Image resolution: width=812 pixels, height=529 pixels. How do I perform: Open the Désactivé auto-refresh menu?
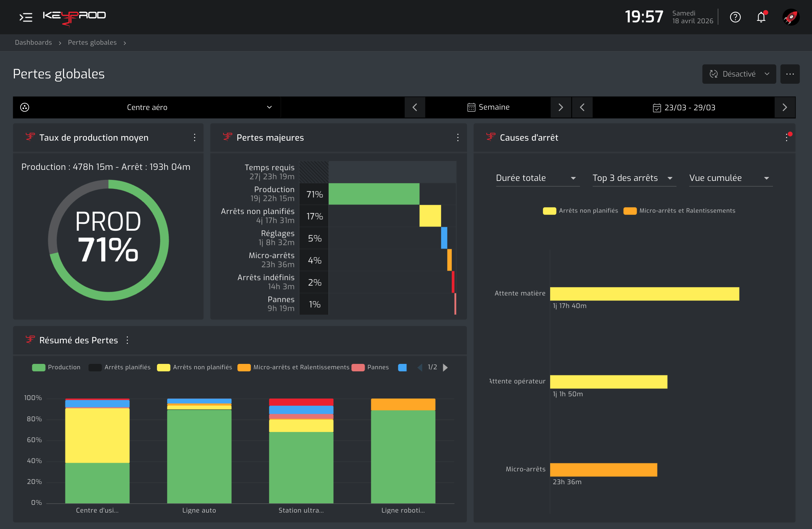739,74
